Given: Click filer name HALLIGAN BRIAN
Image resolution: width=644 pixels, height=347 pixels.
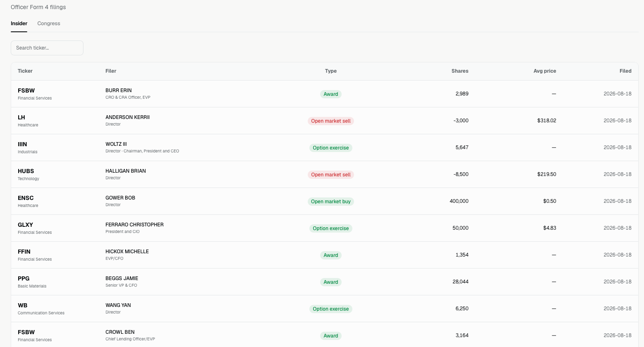Looking at the screenshot, I should click(x=126, y=171).
